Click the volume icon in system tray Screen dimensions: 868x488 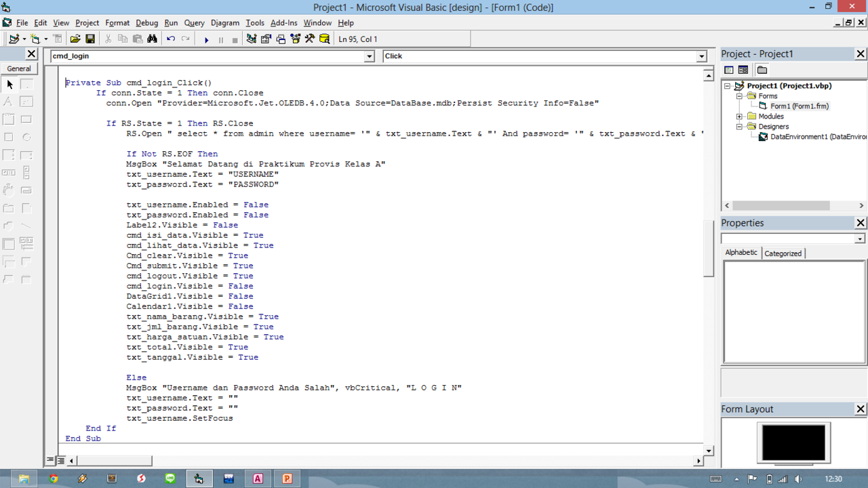[x=798, y=479]
